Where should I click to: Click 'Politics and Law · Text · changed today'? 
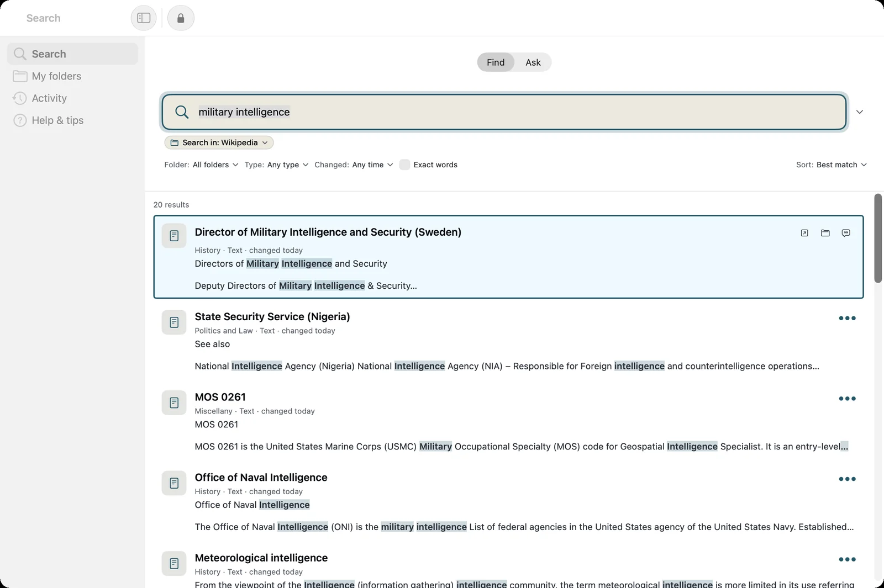point(265,331)
